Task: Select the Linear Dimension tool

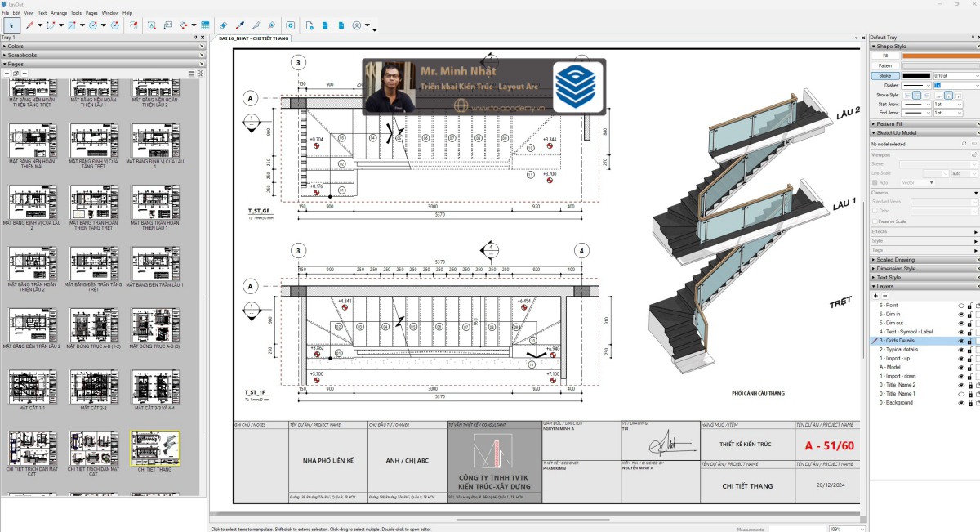Action: coord(184,25)
